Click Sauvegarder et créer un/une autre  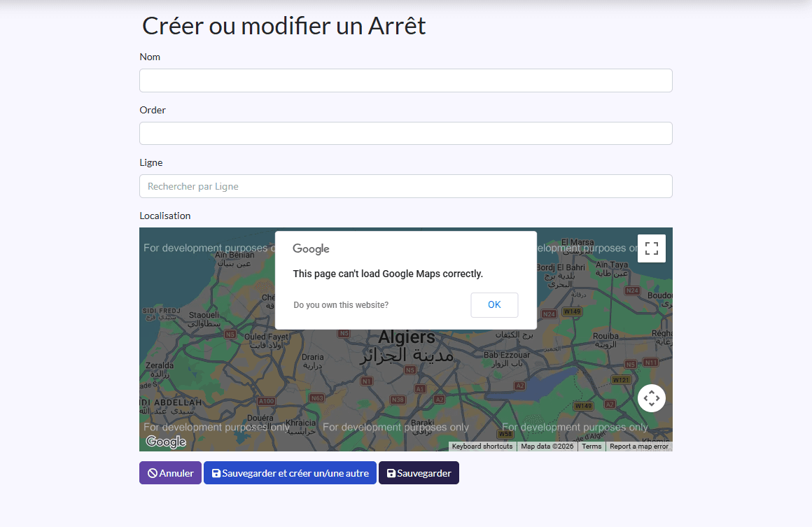[x=290, y=473]
